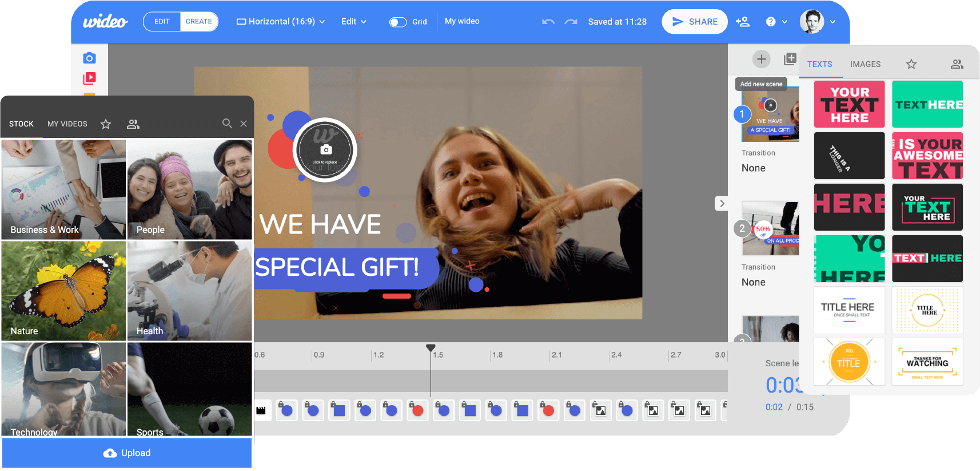Click the SHARE button

(694, 22)
